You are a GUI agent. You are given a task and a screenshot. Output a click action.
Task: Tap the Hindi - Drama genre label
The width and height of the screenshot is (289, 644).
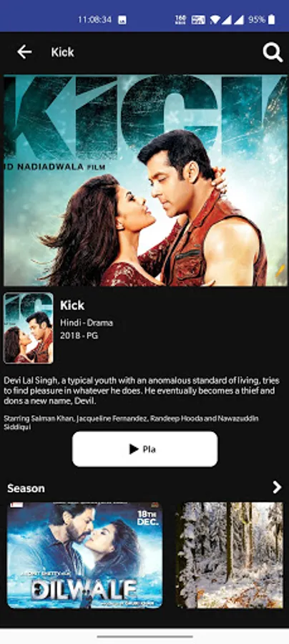87,323
